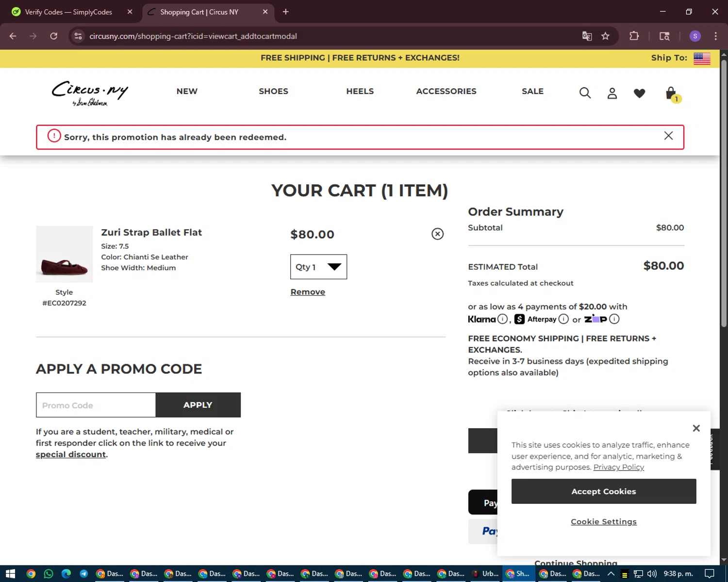
Task: Reload the page with refresh icon
Action: click(54, 36)
